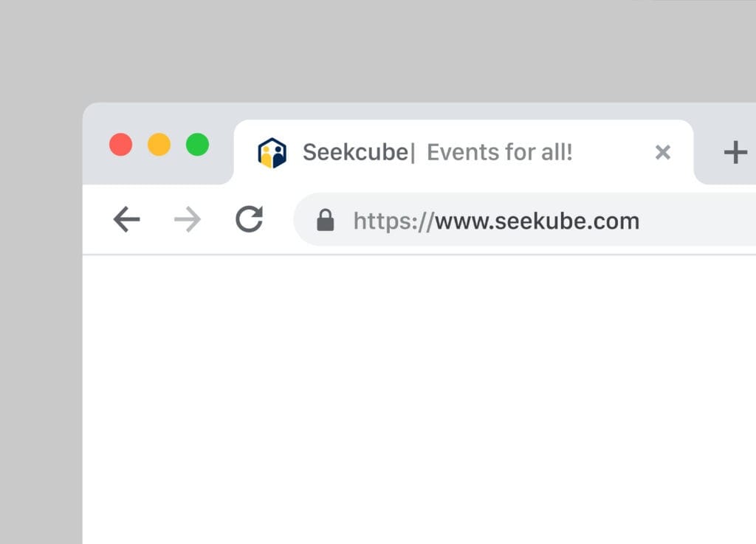This screenshot has height=544, width=756.
Task: Click the back arrow navigation button
Action: 126,219
